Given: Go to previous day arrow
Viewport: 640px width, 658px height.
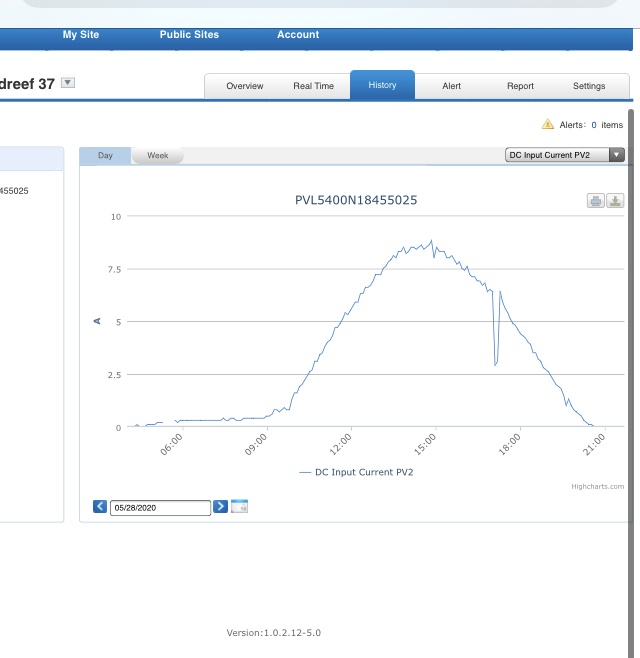Looking at the screenshot, I should coord(100,507).
